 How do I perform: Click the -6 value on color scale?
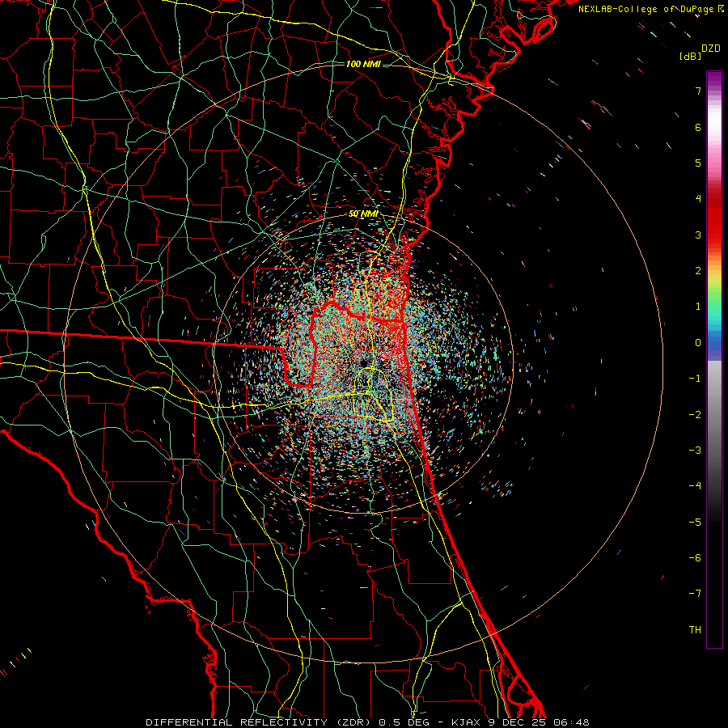695,557
